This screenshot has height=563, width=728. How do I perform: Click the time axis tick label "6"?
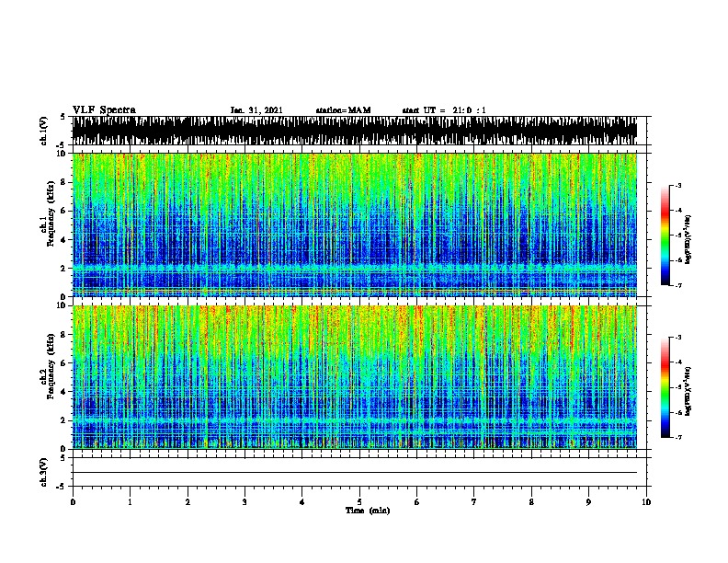coord(417,502)
